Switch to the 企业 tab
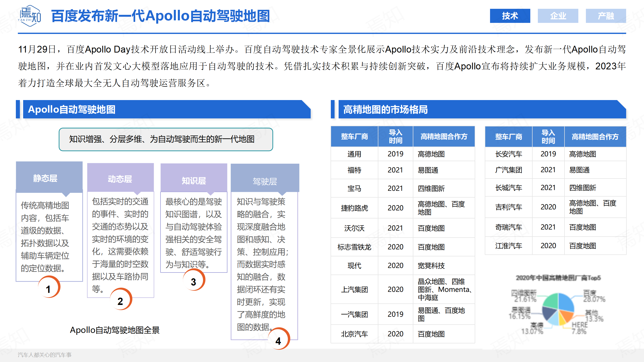This screenshot has width=644, height=362. (558, 16)
